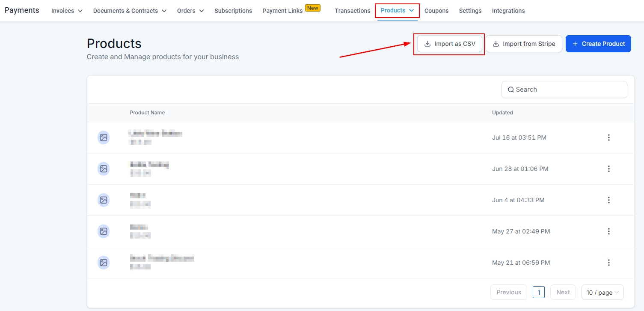Open the Orders dropdown menu
Image resolution: width=644 pixels, height=311 pixels.
[x=190, y=11]
